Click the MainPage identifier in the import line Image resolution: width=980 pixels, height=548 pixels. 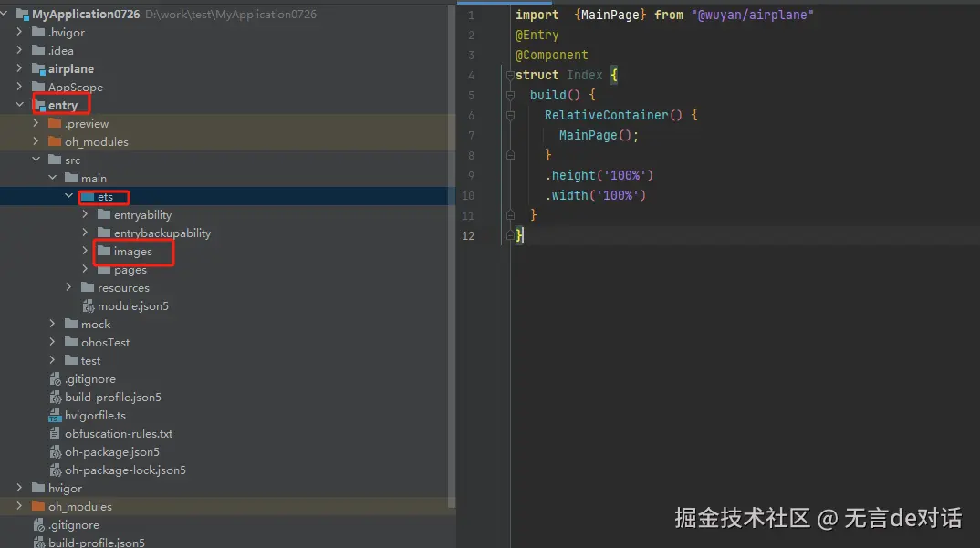pyautogui.click(x=610, y=15)
